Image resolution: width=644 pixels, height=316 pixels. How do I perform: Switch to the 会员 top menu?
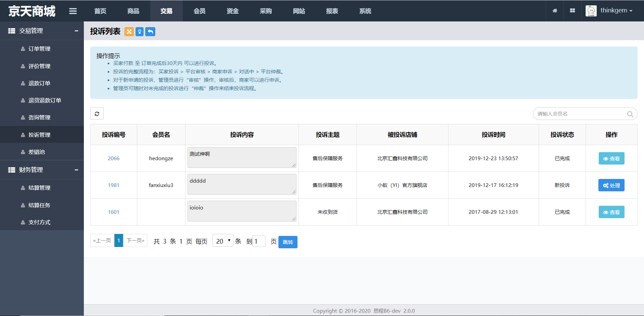200,11
